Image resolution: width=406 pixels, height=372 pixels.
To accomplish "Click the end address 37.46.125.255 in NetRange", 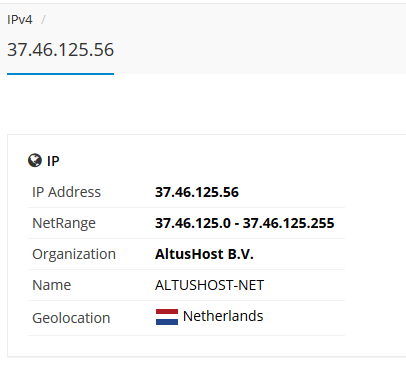I will (x=288, y=223).
